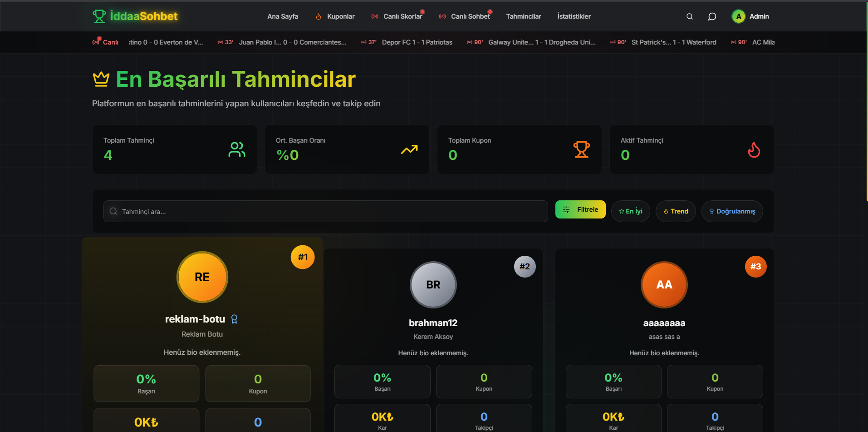The image size is (868, 432).
Task: Open brahman12 profile name link
Action: 433,323
